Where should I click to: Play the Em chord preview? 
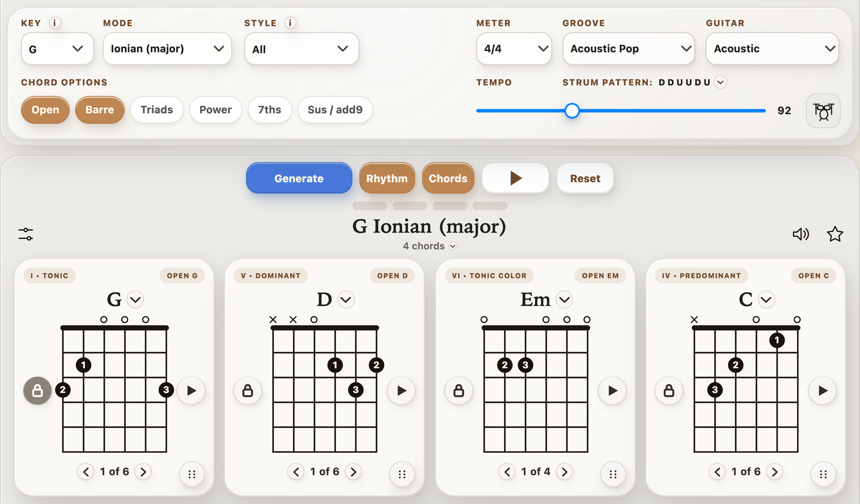click(x=613, y=390)
